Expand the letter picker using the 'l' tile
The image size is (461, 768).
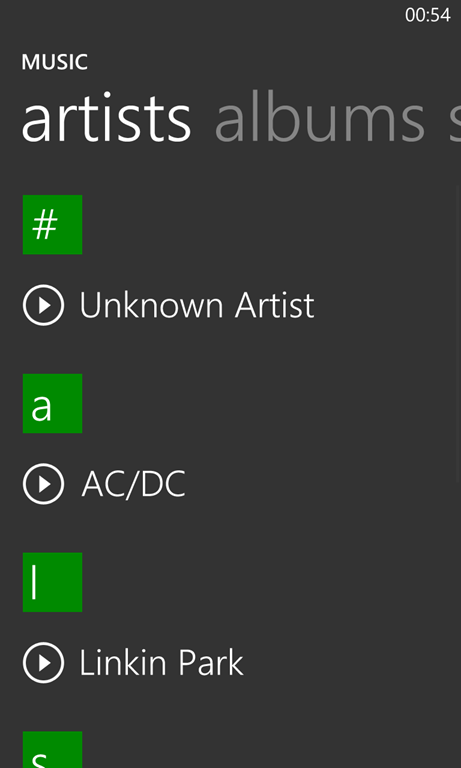tap(52, 582)
